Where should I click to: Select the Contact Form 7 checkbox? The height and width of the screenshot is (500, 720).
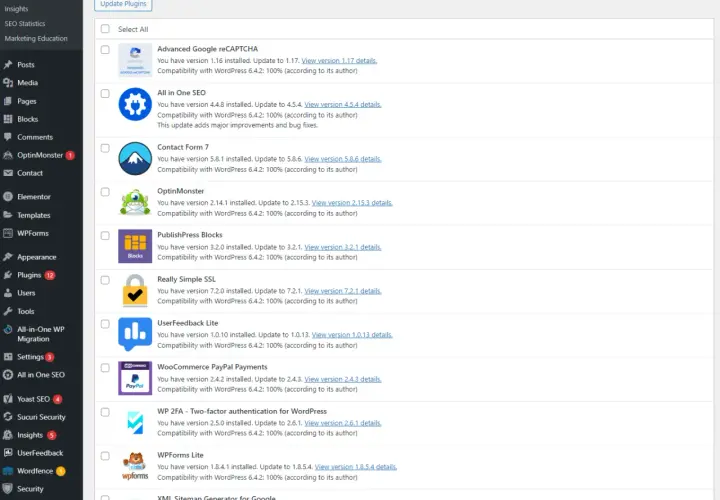coord(105,148)
